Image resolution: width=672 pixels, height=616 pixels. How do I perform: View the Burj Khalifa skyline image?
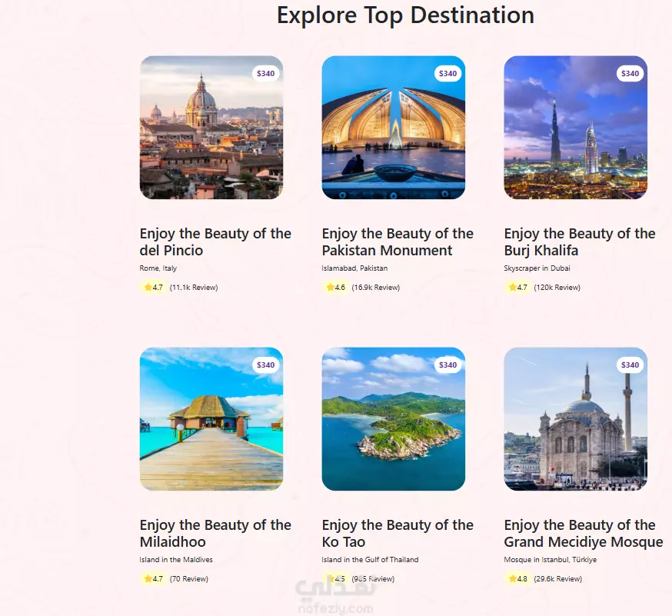coord(575,128)
